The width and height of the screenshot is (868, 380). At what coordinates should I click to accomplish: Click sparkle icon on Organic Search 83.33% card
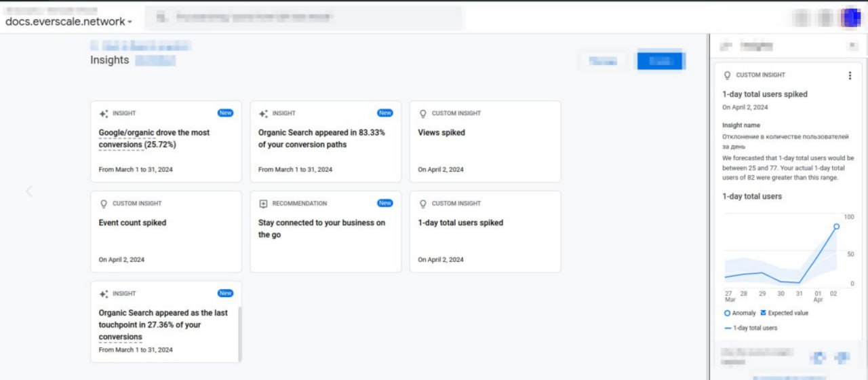pos(263,113)
